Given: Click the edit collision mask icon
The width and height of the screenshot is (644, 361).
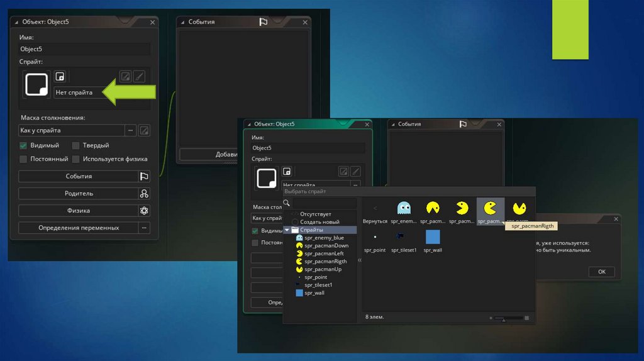Looking at the screenshot, I should pos(144,131).
